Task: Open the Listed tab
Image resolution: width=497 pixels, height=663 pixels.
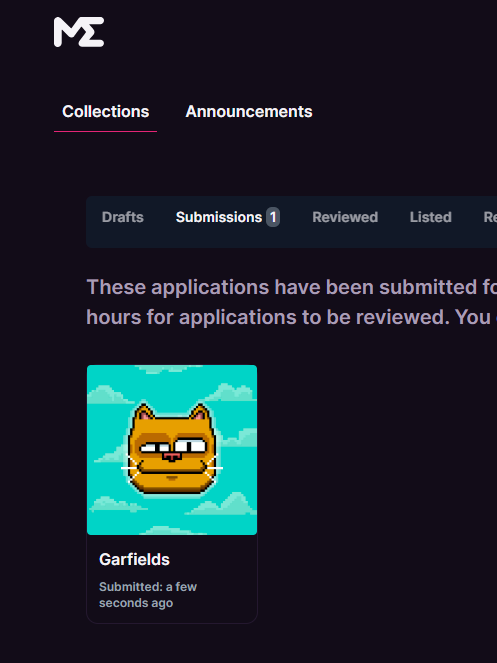Action: pyautogui.click(x=431, y=217)
